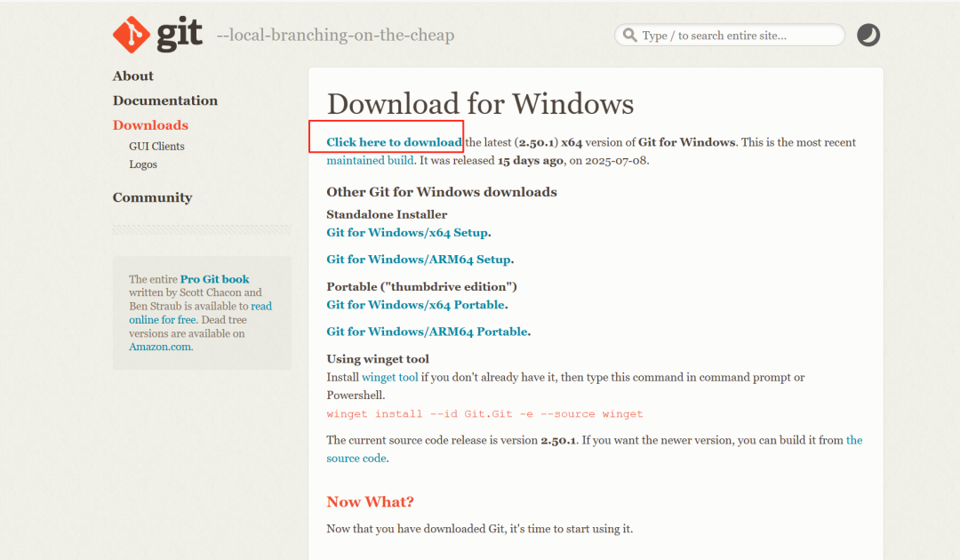
Task: Click the 'Using winget tool' subheading
Action: click(x=378, y=359)
